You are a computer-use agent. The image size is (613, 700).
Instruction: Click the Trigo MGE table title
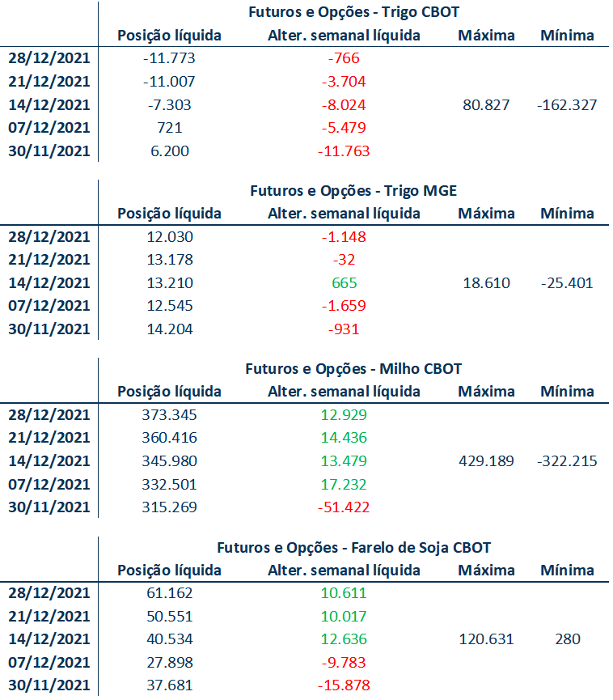tap(353, 191)
